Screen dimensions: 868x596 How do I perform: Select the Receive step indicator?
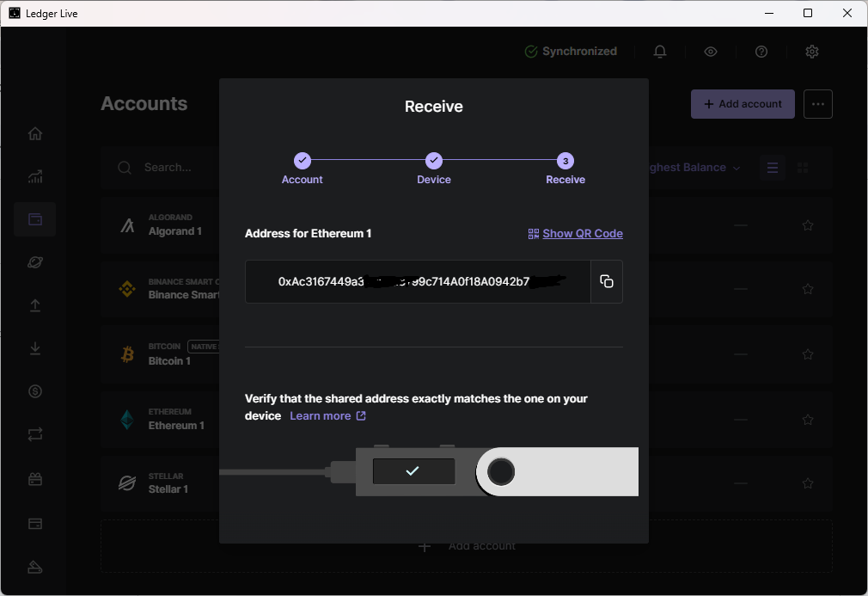[x=565, y=169]
